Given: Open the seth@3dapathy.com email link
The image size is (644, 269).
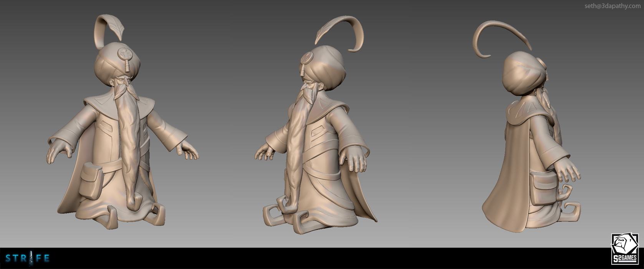Looking at the screenshot, I should click(612, 6).
